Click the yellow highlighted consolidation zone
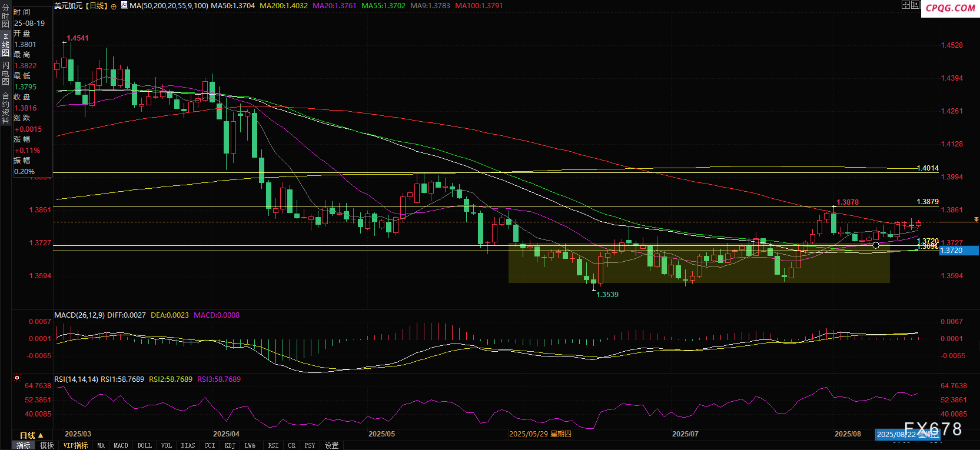Viewport: 980px width, 450px height. pos(699,263)
